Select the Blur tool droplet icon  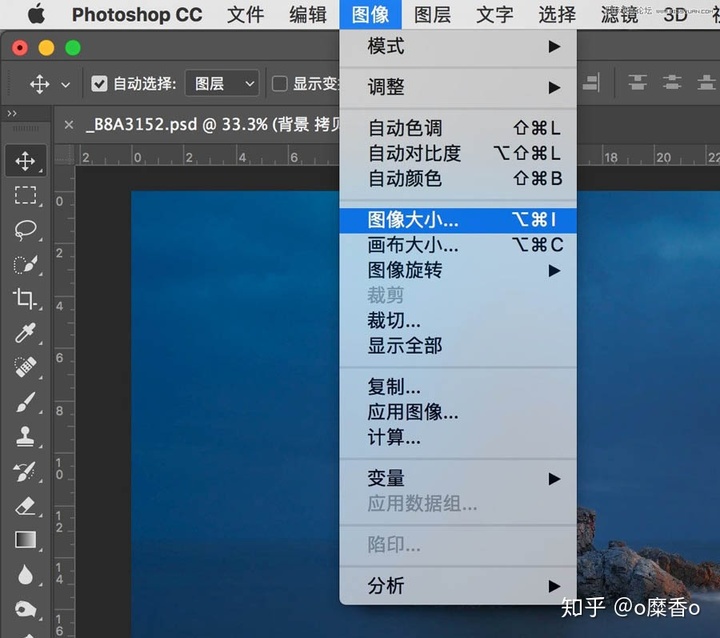25,574
